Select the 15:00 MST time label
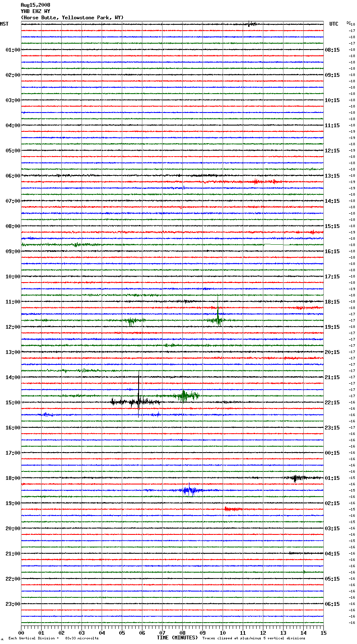Screen dimensions: 357x644 pyautogui.click(x=13, y=403)
